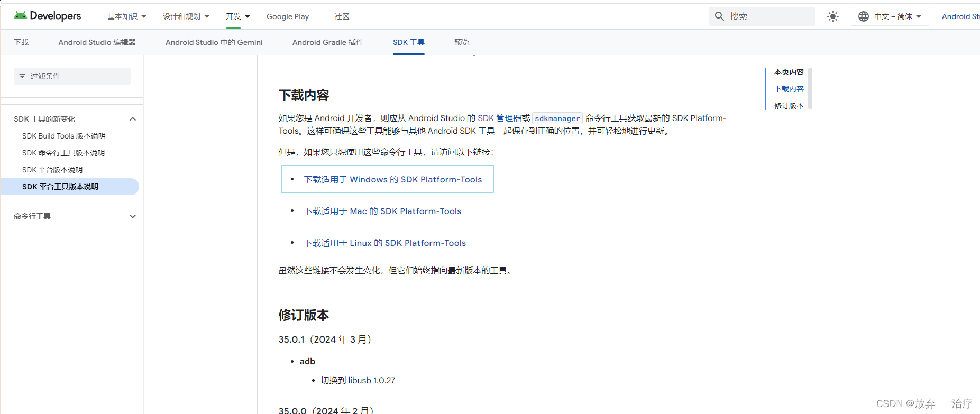Select SDK 平台工具版本说明 in sidebar
The image size is (980, 414).
coord(70,187)
